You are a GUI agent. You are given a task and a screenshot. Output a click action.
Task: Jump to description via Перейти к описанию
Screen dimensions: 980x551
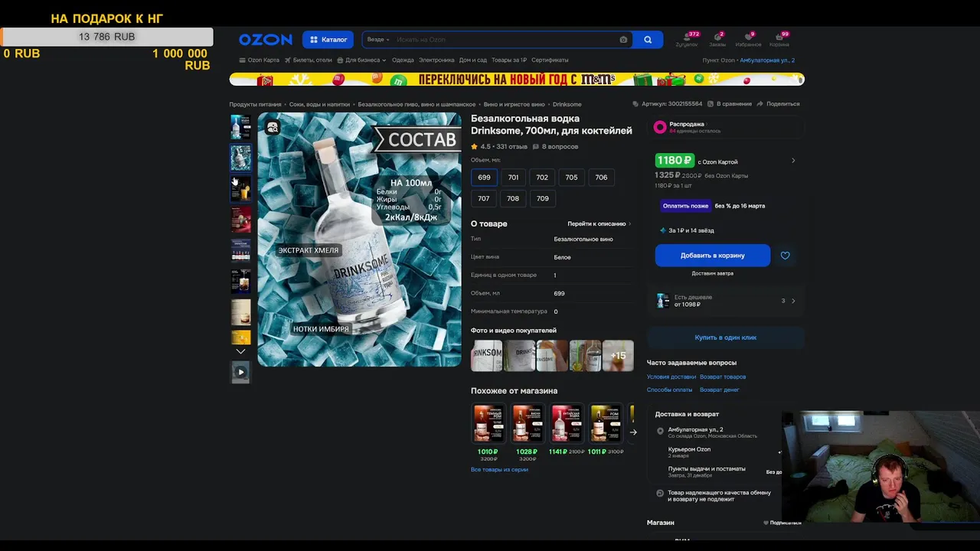599,224
